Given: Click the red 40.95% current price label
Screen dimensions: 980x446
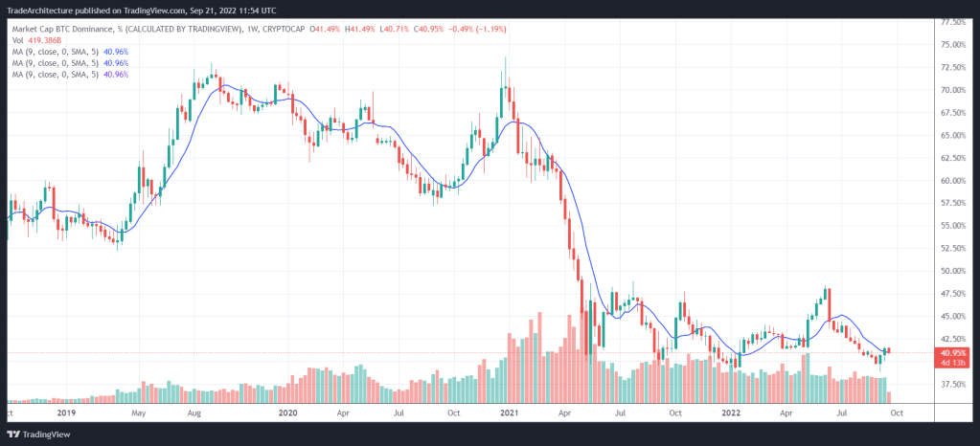Looking at the screenshot, I should [x=955, y=352].
